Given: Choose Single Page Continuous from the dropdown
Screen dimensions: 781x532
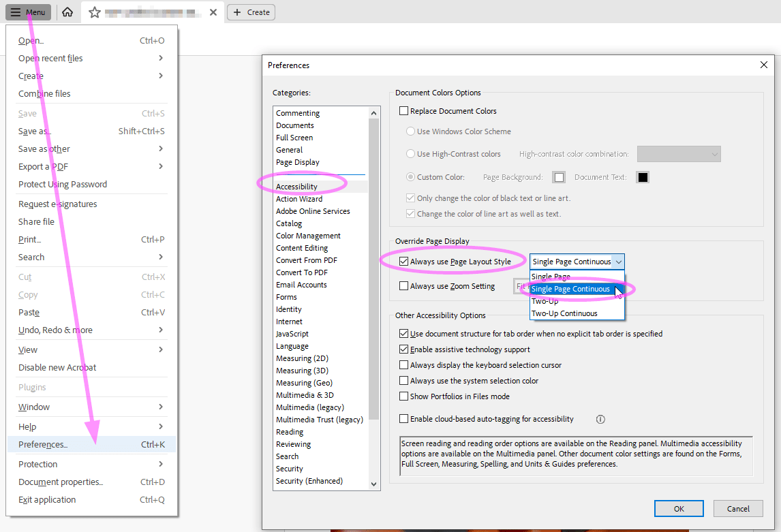Looking at the screenshot, I should 570,289.
